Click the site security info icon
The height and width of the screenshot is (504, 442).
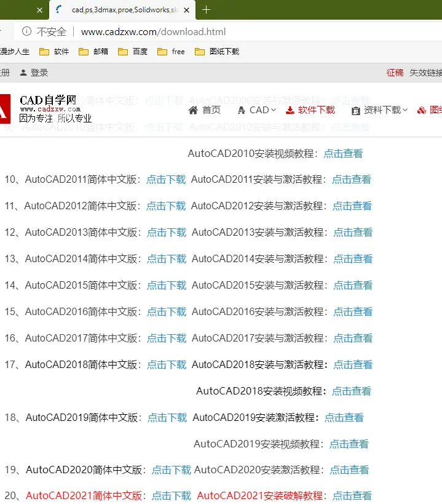[26, 31]
